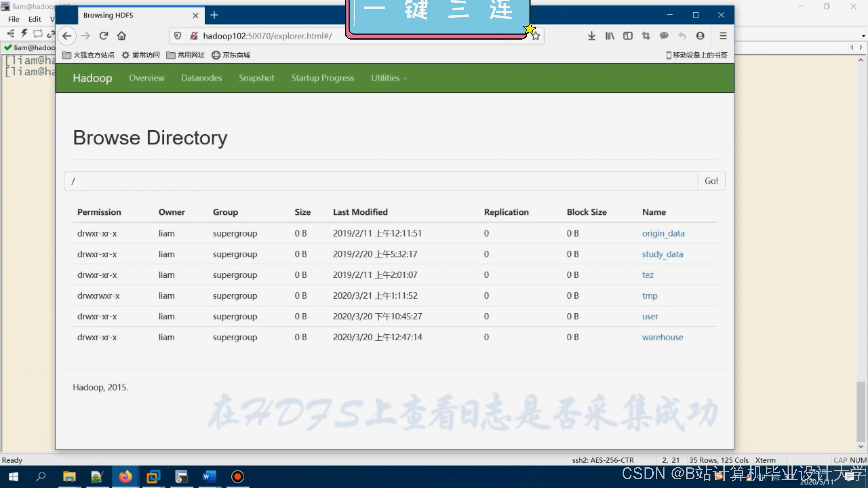868x488 pixels.
Task: Bookmark this page with star icon
Action: (536, 36)
